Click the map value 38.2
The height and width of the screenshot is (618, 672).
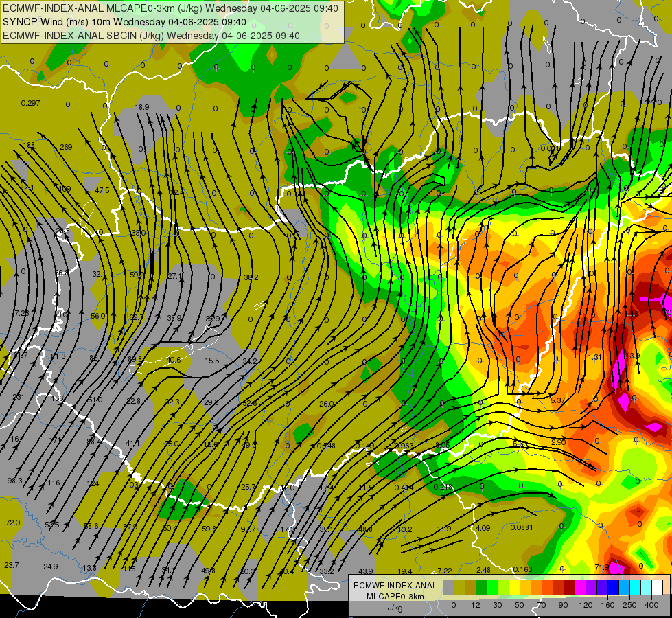tap(251, 277)
